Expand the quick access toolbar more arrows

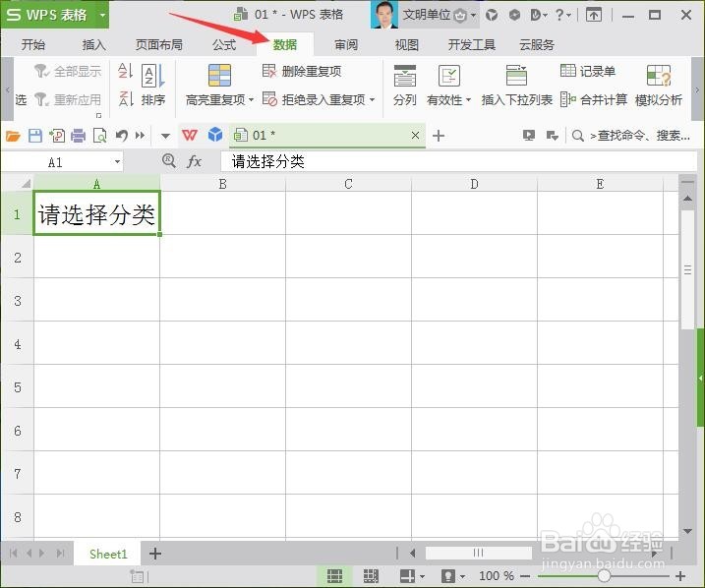pyautogui.click(x=141, y=136)
